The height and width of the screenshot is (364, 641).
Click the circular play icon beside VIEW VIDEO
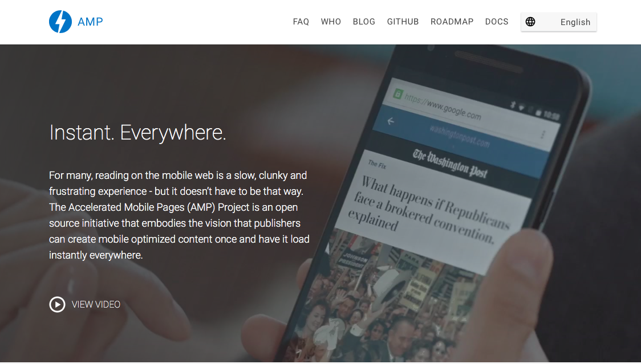[x=57, y=304]
